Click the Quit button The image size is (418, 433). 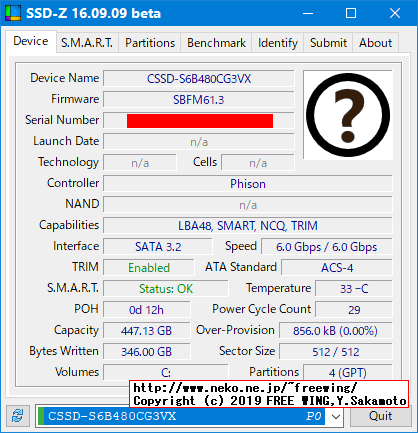click(x=380, y=416)
